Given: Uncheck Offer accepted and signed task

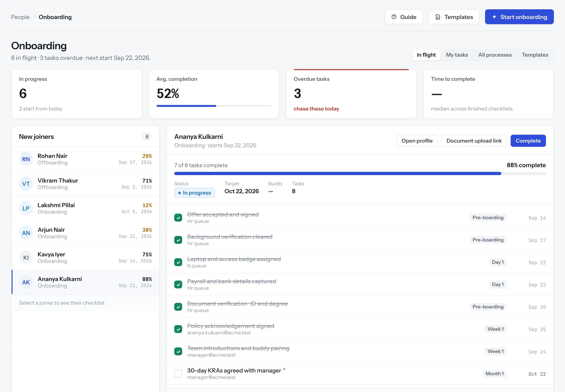Looking at the screenshot, I should 178,218.
